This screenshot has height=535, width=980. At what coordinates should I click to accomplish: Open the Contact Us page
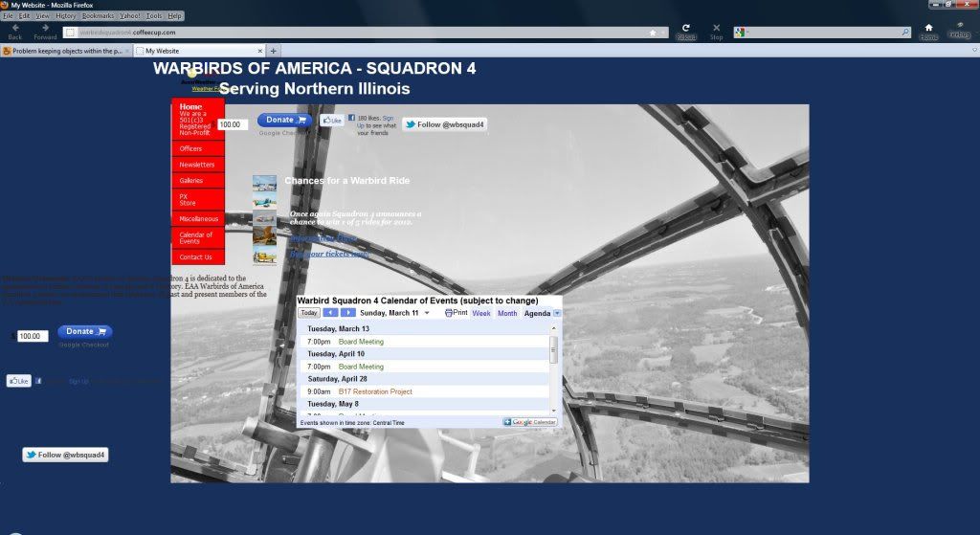(x=198, y=256)
